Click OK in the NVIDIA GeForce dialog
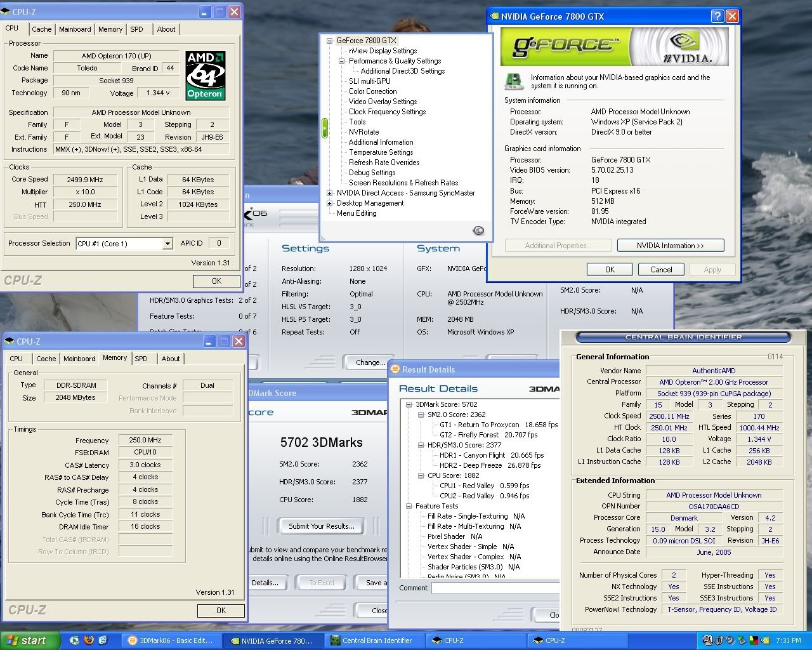The height and width of the screenshot is (650, 812). click(x=610, y=270)
